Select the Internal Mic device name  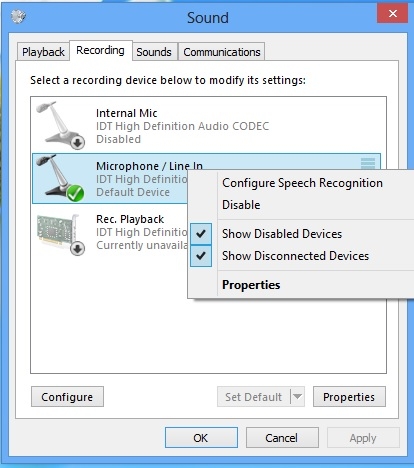click(x=127, y=113)
